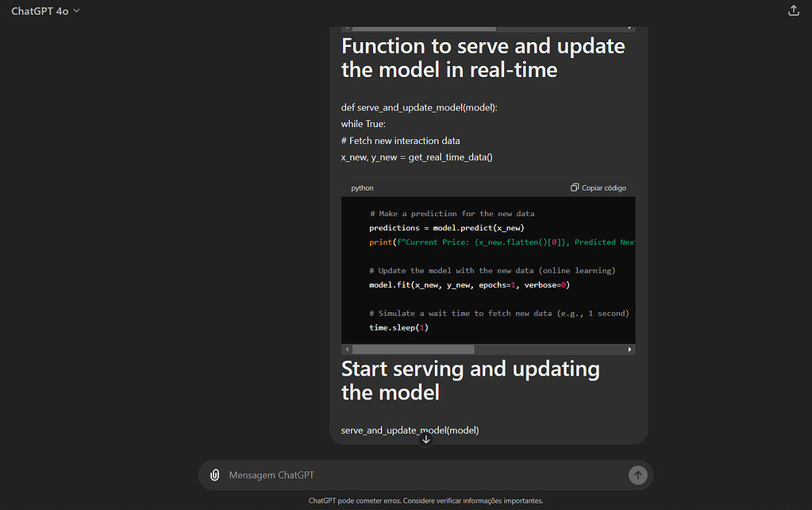This screenshot has height=510, width=812.
Task: Click the heading Function to serve and update
Action: pos(483,57)
